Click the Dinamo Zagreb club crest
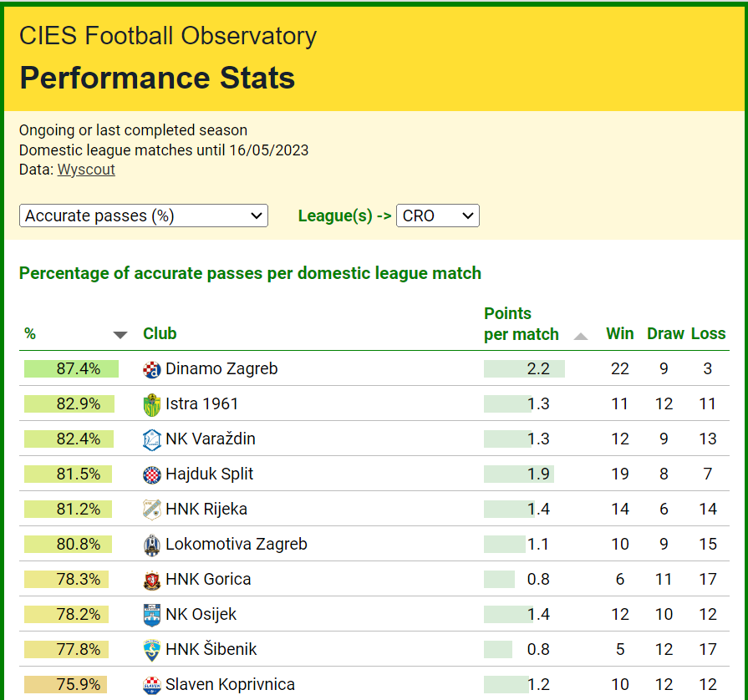 pos(151,369)
